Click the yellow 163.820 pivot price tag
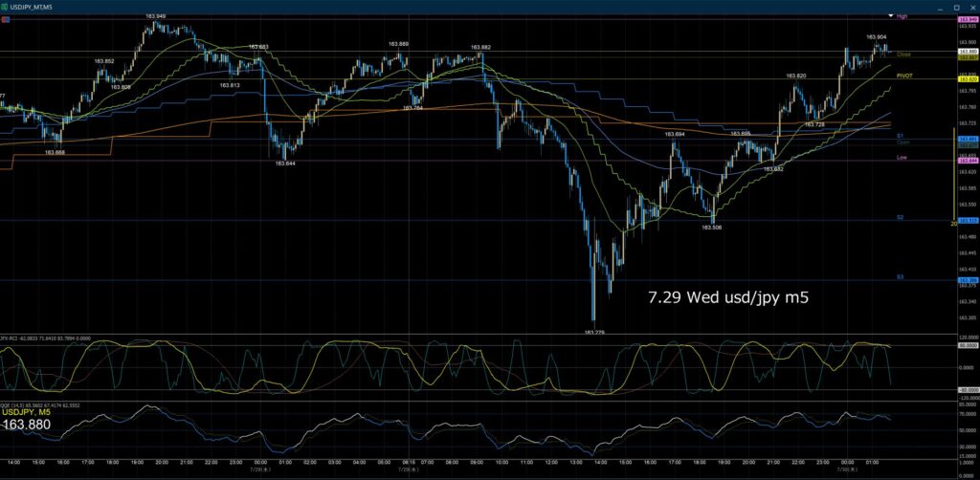The width and height of the screenshot is (980, 480). (969, 79)
